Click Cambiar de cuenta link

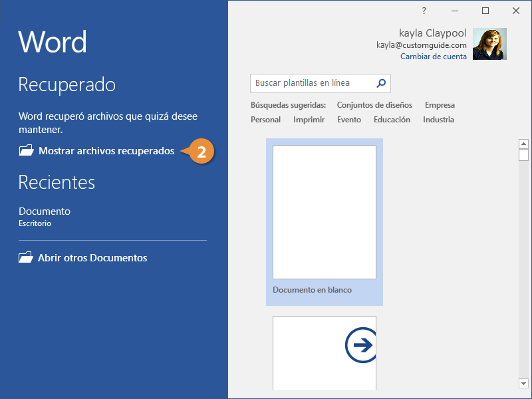[x=434, y=57]
